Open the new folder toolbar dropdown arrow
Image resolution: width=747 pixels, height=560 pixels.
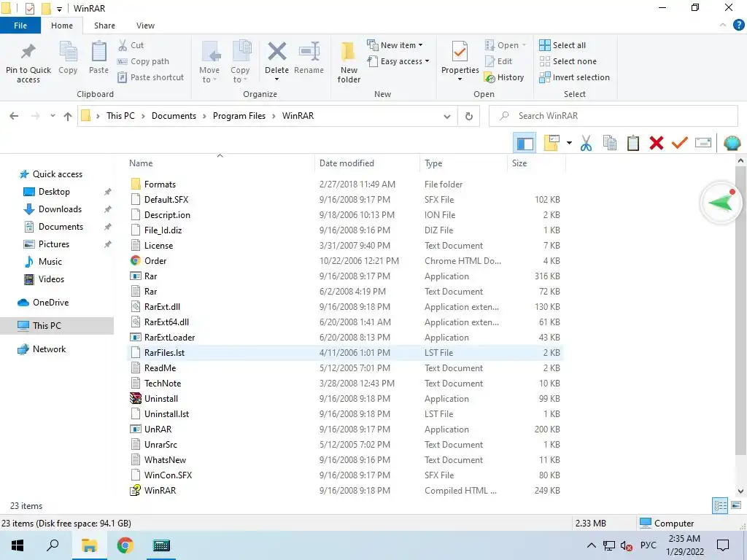pos(569,143)
